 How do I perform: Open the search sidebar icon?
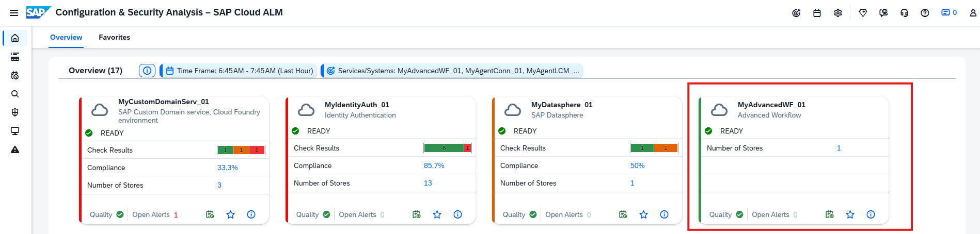(x=15, y=94)
